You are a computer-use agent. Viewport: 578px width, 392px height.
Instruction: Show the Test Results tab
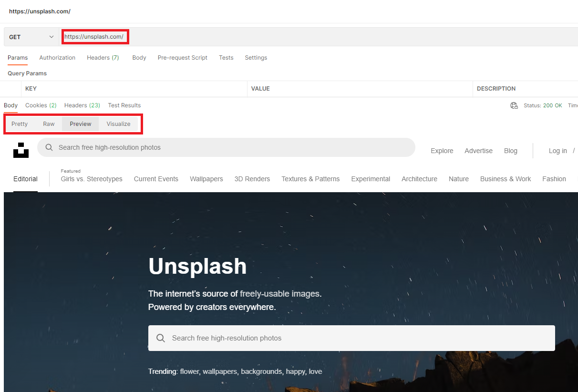[x=124, y=105]
